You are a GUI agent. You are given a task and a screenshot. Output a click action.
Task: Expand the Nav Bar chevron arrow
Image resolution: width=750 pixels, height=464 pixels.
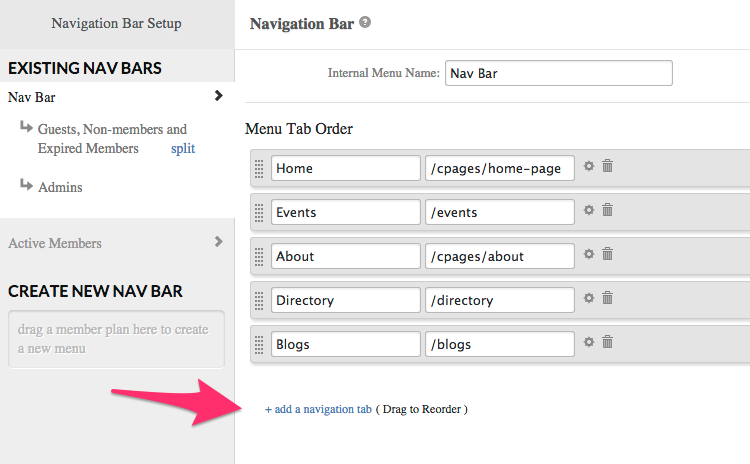point(218,96)
